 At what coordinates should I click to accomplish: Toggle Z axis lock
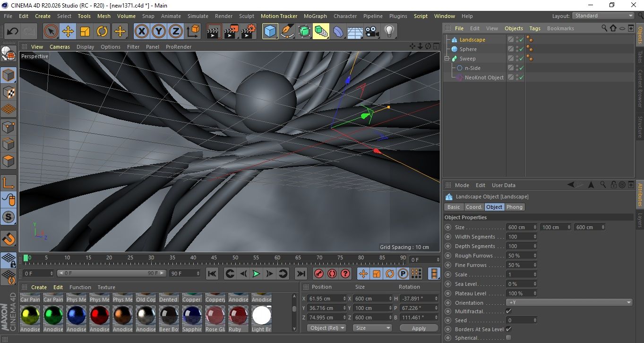175,32
